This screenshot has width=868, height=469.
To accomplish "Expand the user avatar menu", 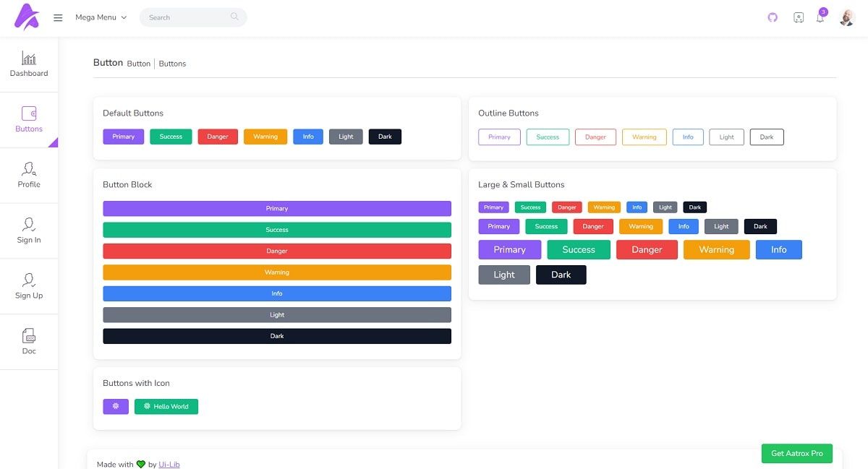I will (x=846, y=17).
